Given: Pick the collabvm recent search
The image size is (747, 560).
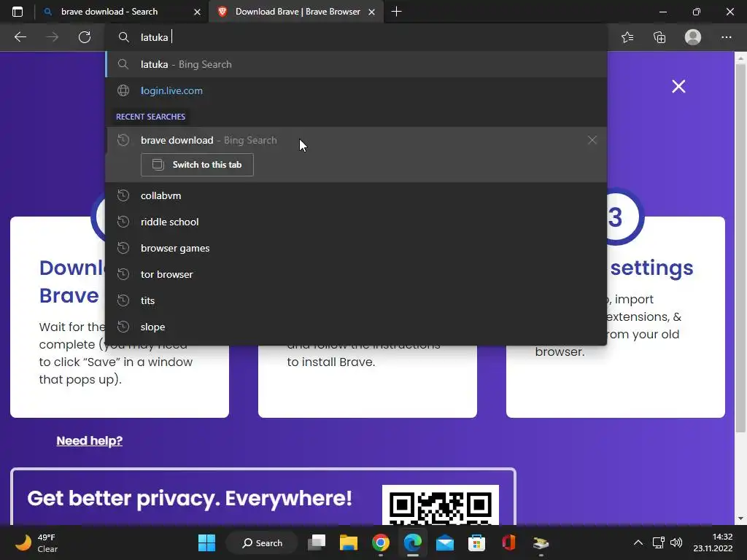Looking at the screenshot, I should [x=356, y=195].
